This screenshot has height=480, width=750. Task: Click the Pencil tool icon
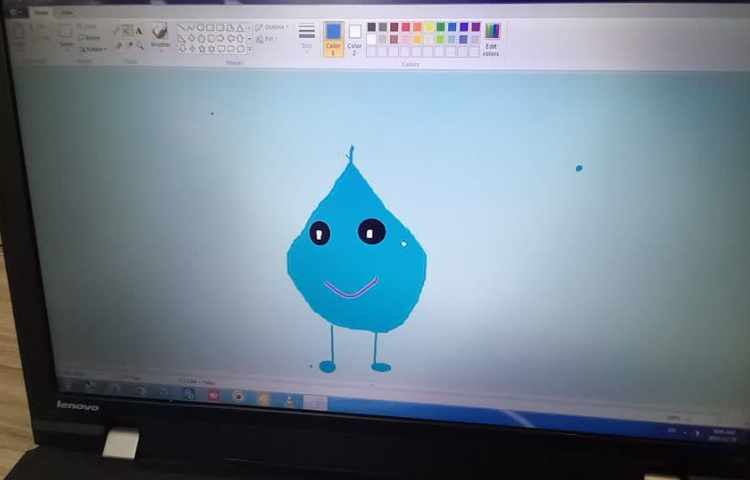(x=118, y=31)
